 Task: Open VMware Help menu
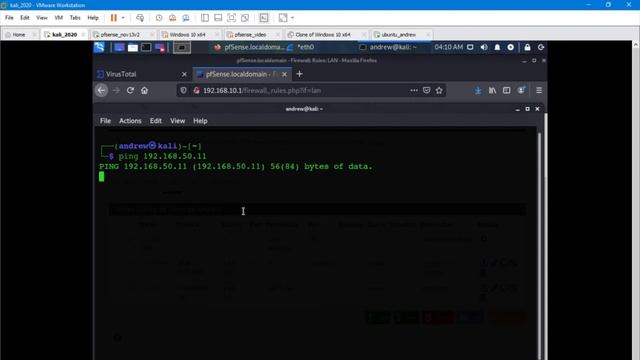93,18
